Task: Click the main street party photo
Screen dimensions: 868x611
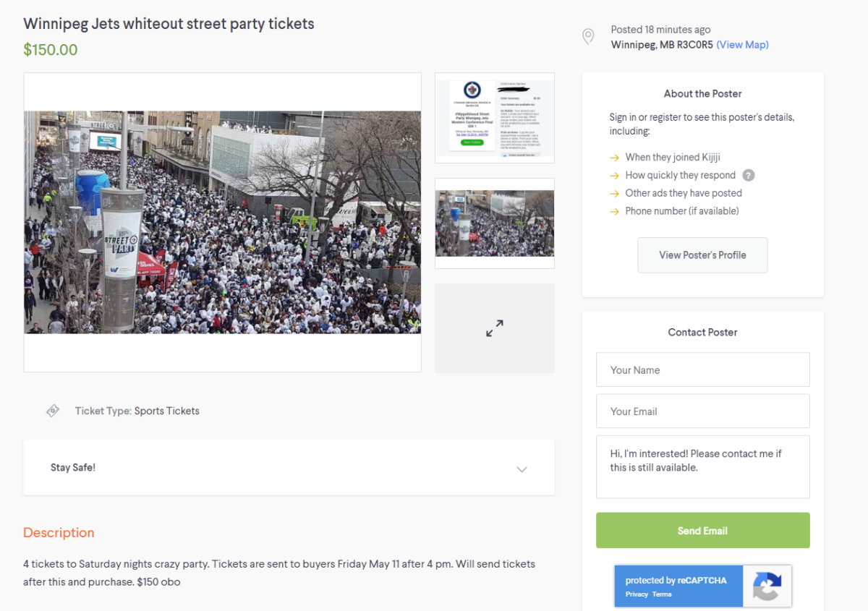Action: click(222, 221)
